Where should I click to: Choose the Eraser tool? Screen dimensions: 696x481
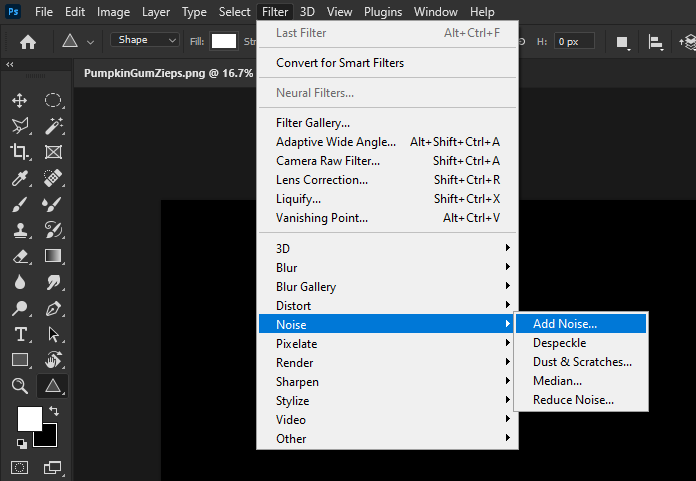(x=19, y=256)
